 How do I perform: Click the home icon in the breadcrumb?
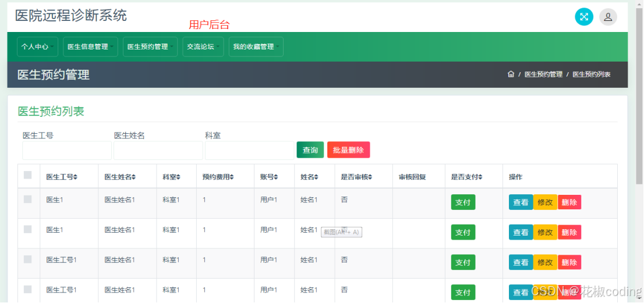click(x=511, y=74)
